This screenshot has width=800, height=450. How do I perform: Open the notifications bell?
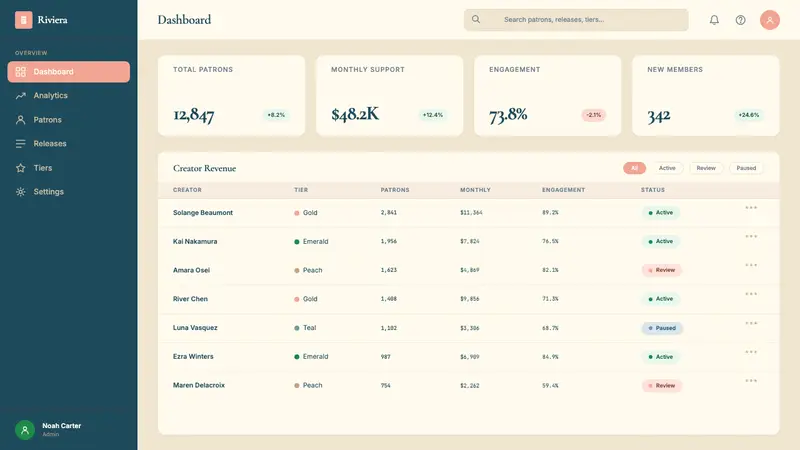714,20
